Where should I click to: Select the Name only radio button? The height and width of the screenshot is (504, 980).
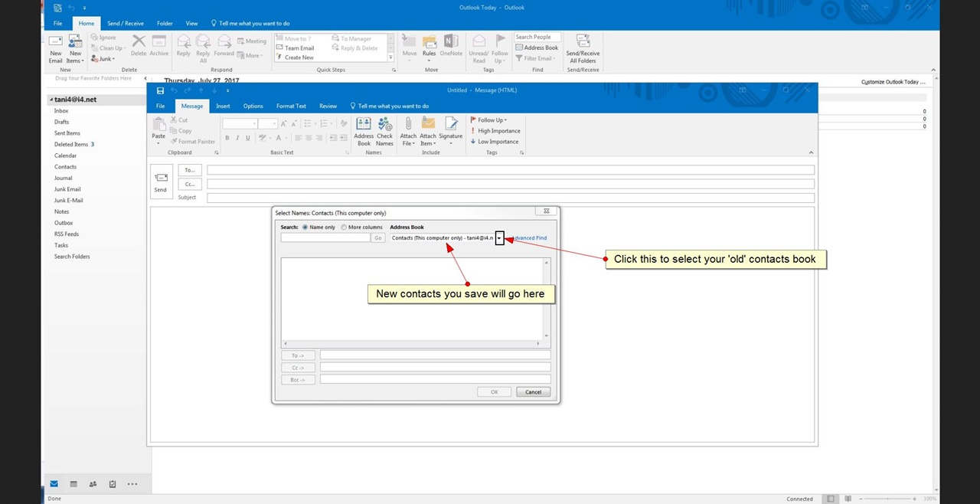pos(305,227)
